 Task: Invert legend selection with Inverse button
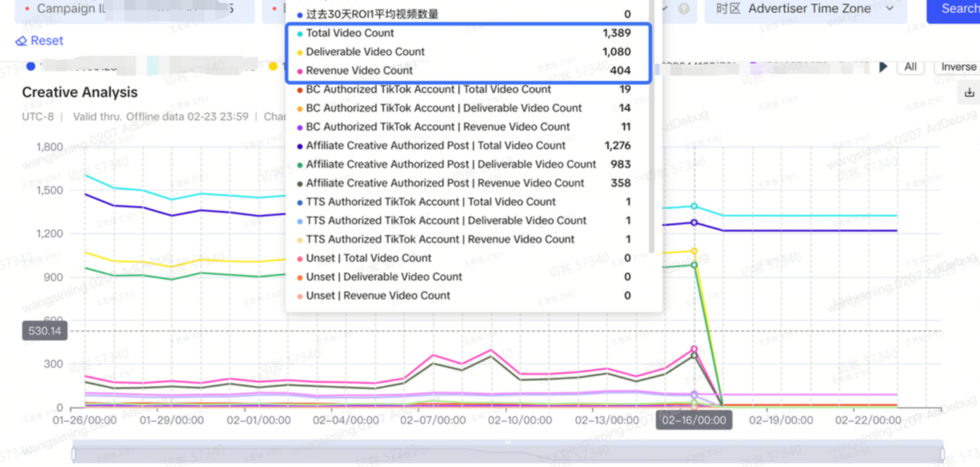[958, 67]
